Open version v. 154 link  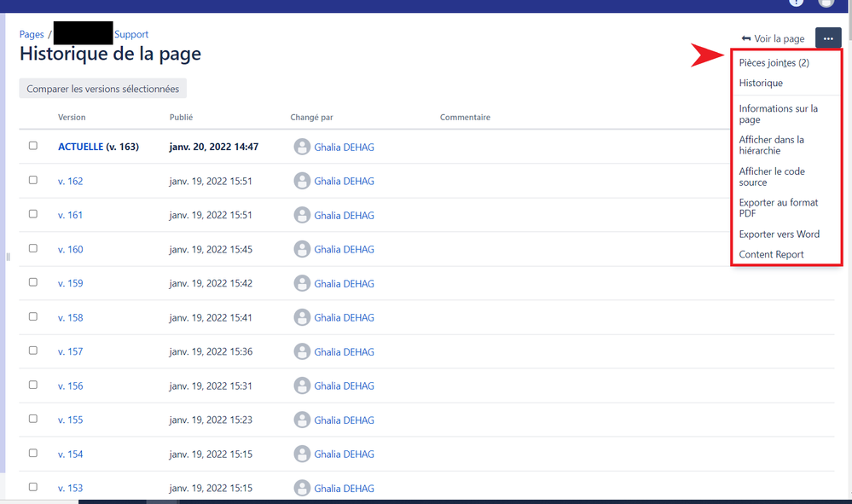pos(71,454)
